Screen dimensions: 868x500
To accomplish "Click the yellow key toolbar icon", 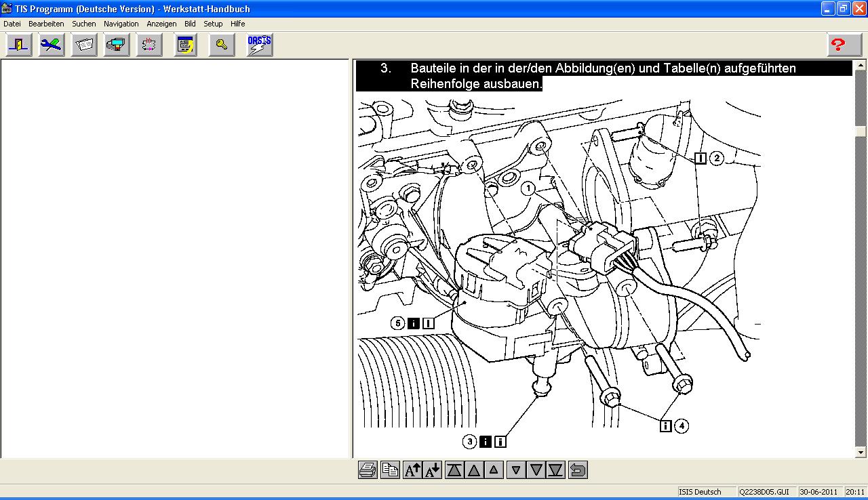I will click(x=222, y=45).
